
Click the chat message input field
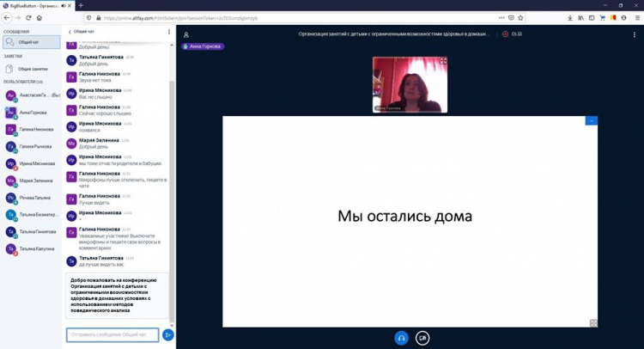112,334
